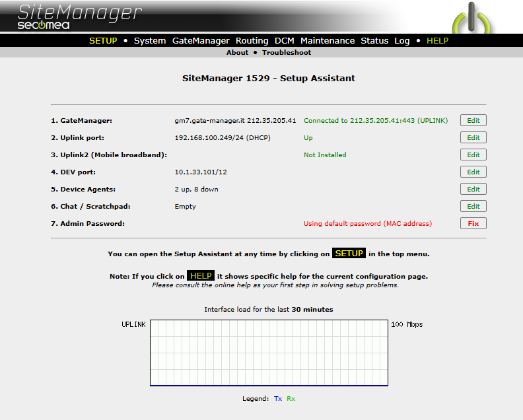
Task: Click Fix for Admin Password
Action: tap(473, 223)
